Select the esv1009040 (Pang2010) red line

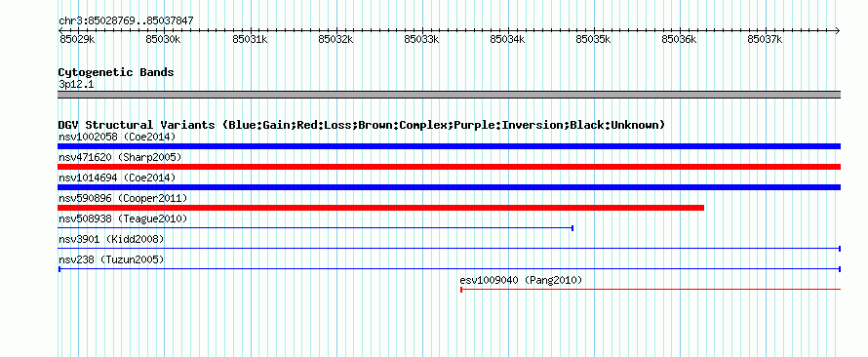651,290
